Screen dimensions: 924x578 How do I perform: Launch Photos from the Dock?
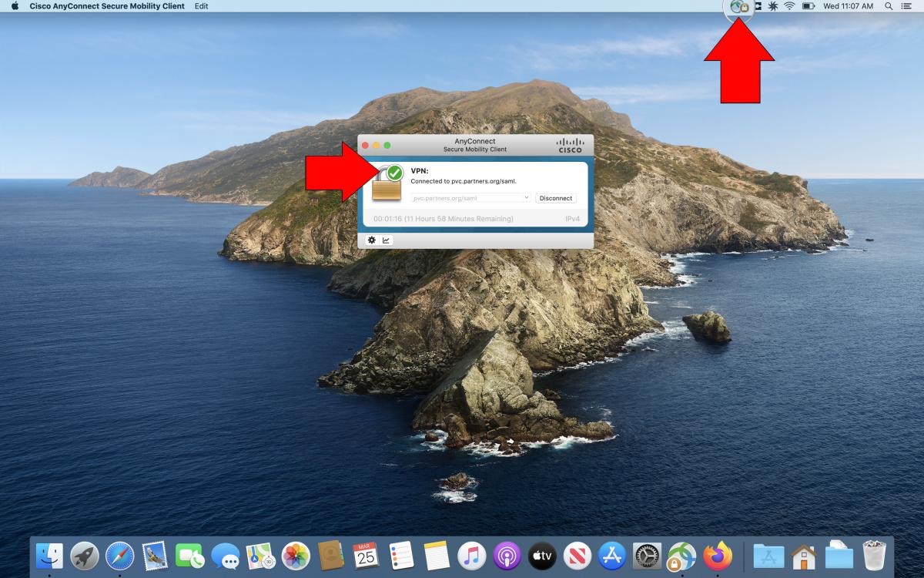(296, 555)
